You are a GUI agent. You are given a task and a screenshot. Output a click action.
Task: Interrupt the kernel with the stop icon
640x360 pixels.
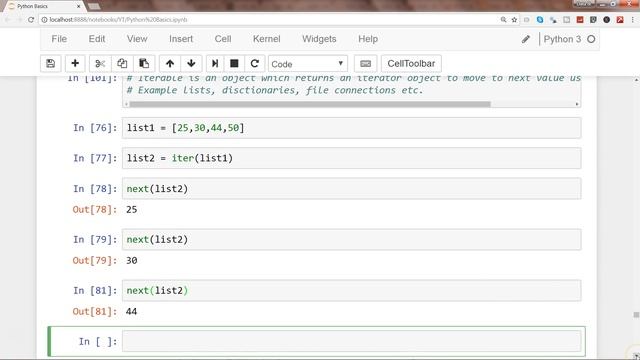click(234, 64)
